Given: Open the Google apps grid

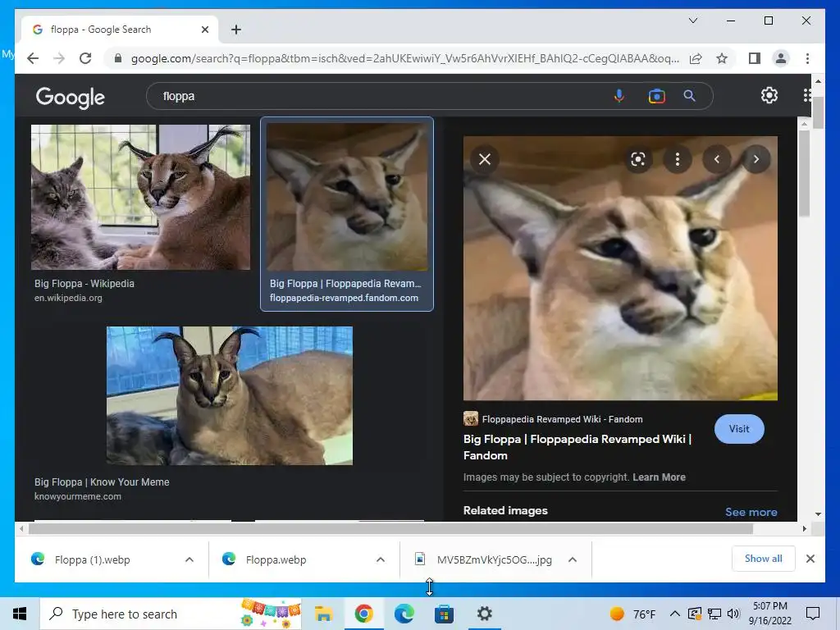Looking at the screenshot, I should tap(807, 95).
